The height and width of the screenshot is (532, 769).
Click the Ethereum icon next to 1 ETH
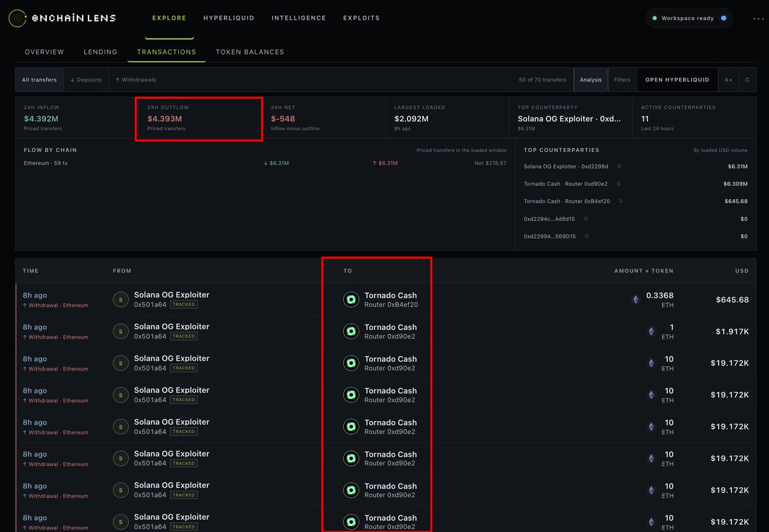[652, 331]
